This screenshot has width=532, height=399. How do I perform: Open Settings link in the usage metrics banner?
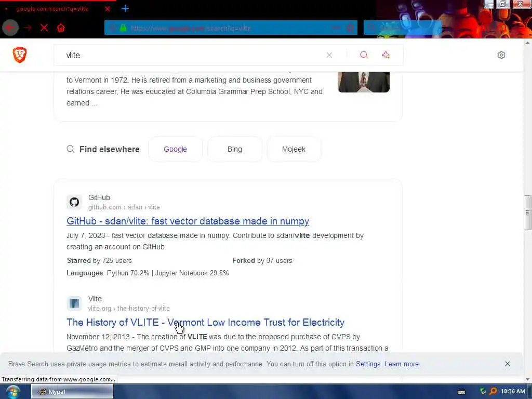368,364
